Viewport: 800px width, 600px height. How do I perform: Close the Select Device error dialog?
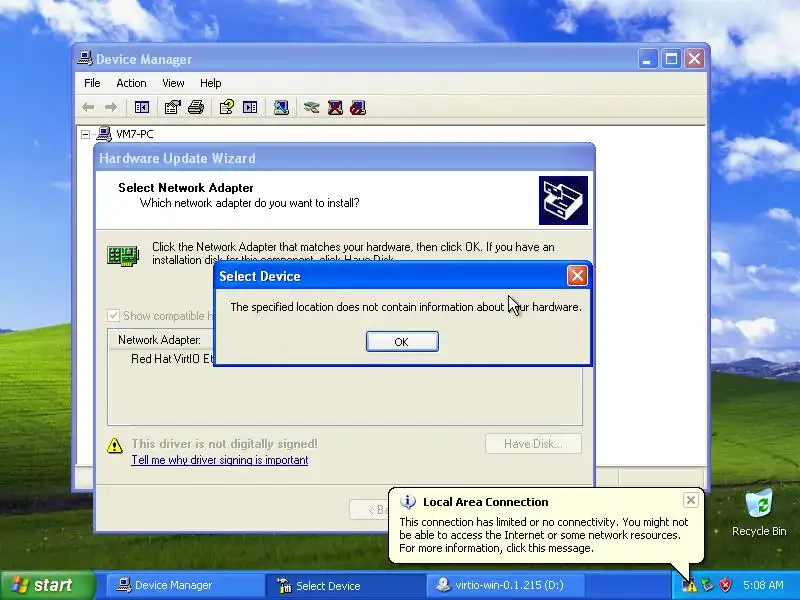[577, 276]
